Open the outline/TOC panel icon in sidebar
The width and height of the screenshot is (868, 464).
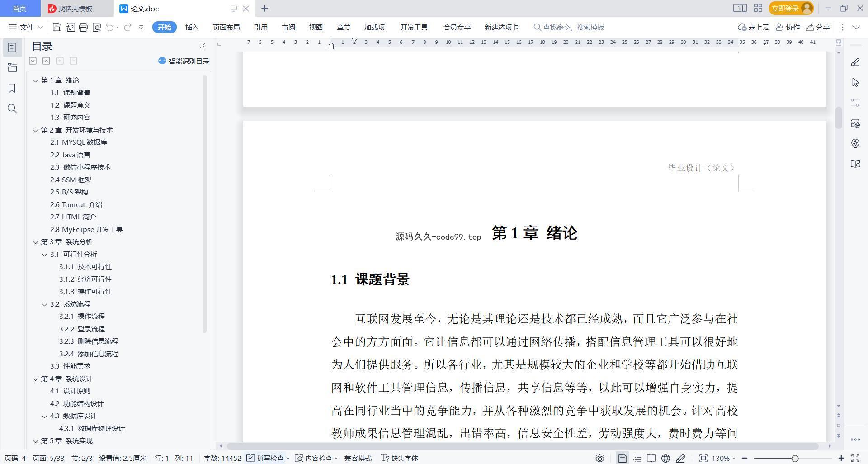(12, 47)
